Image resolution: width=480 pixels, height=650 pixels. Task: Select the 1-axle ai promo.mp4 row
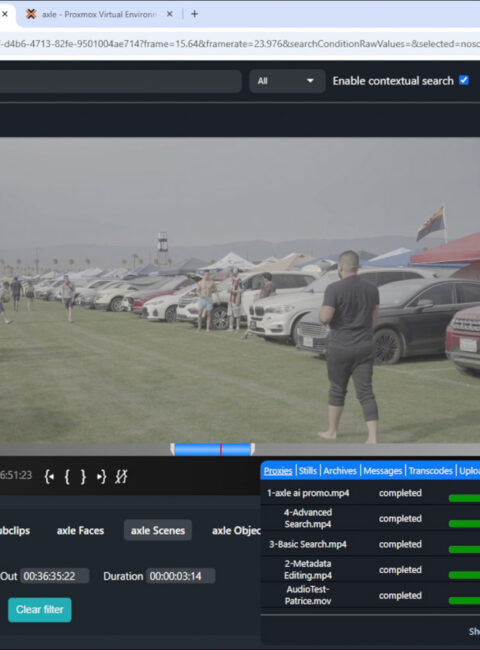tap(371, 493)
